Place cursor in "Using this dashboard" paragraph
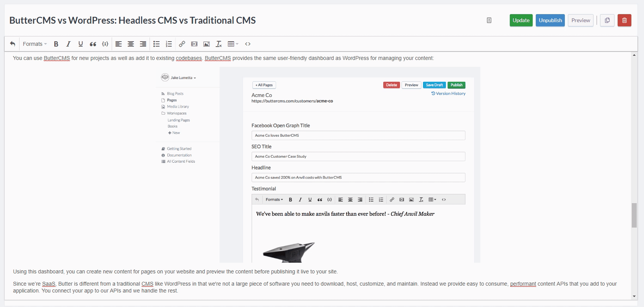The height and width of the screenshot is (307, 644). (x=175, y=271)
